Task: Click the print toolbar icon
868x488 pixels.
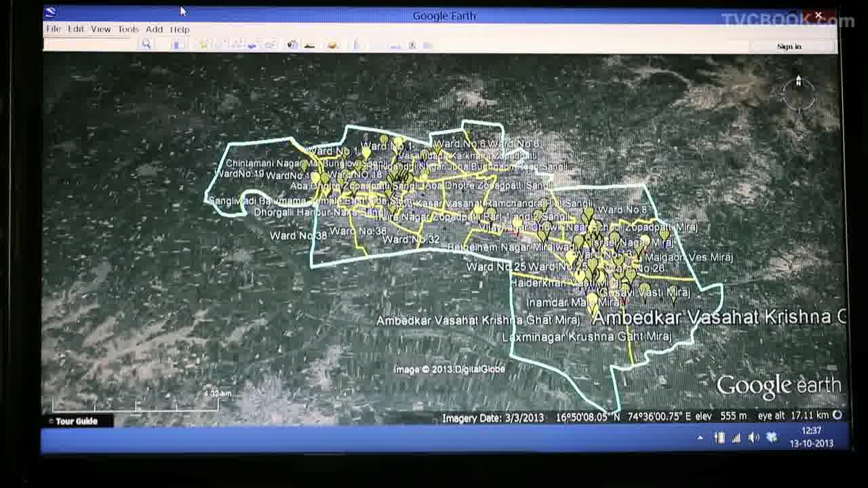Action: (x=412, y=45)
